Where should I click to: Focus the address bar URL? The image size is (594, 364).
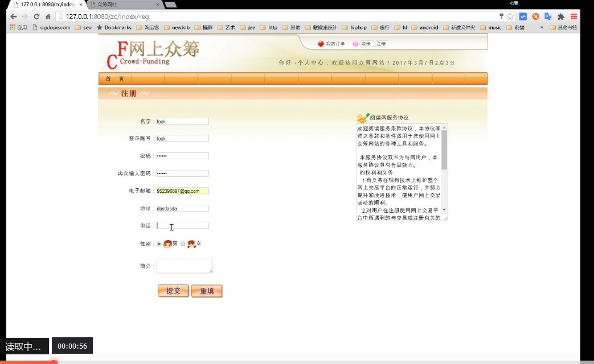[x=107, y=16]
